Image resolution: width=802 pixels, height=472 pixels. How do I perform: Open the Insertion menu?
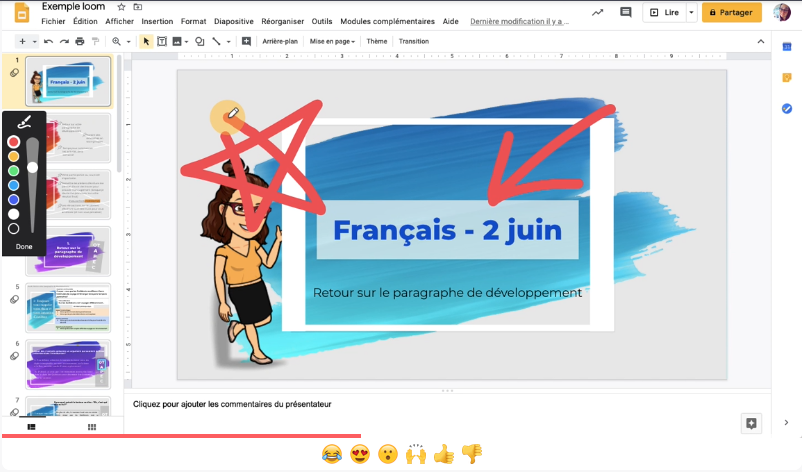pos(157,21)
